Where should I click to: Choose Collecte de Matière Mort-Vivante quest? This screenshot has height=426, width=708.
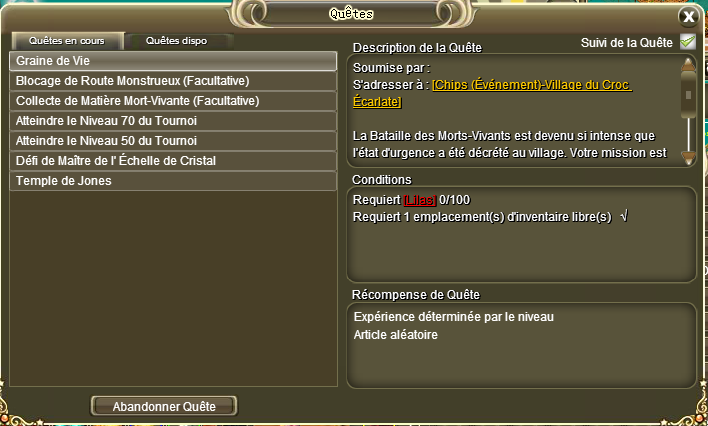pos(173,101)
